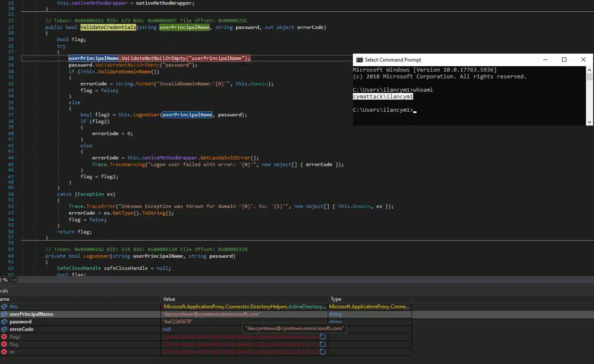The height and width of the screenshot is (364, 594).
Task: Open the zoom percentage dropdown arrow
Action: click(x=15, y=280)
